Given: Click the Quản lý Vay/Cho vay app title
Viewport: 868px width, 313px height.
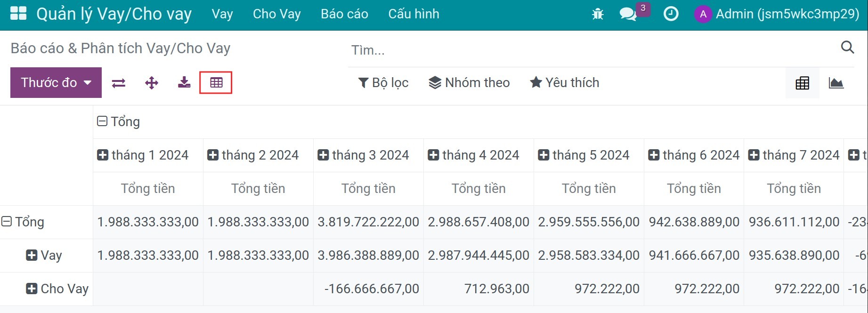Looking at the screenshot, I should coord(114,14).
